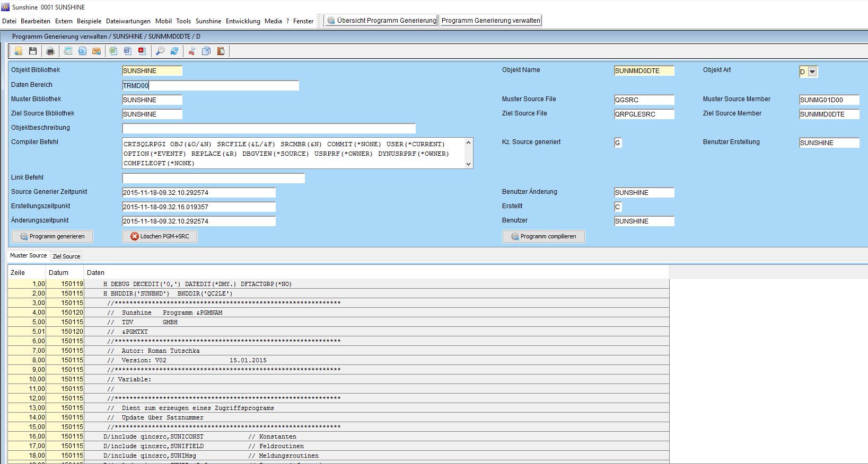
Task: Click the Muster Bibliothek input field
Action: coord(152,100)
